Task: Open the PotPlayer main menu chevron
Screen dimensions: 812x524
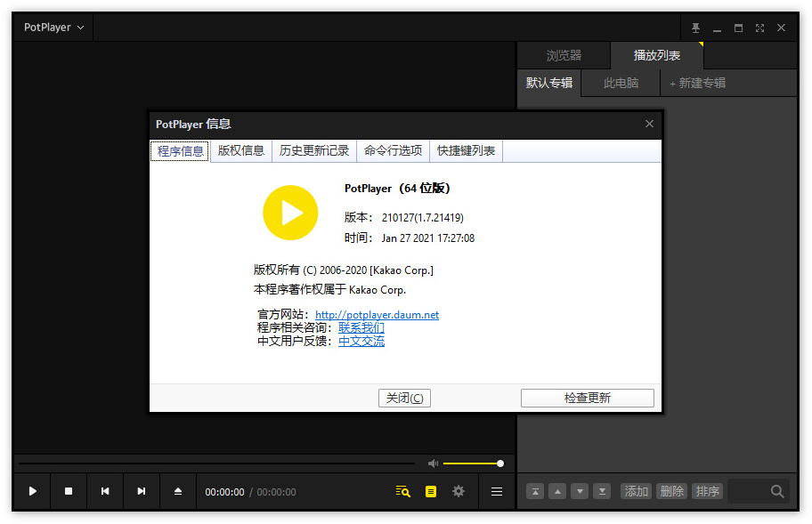Action: [81, 27]
